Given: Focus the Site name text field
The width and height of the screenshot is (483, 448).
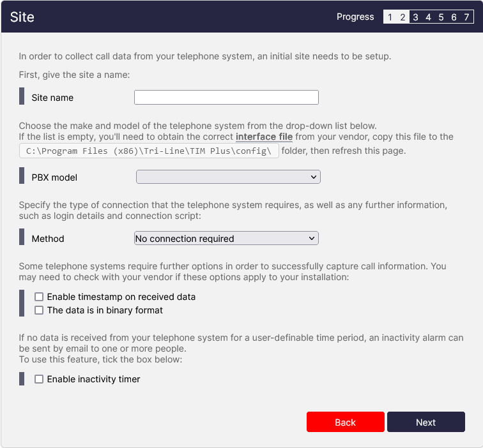Looking at the screenshot, I should 226,98.
